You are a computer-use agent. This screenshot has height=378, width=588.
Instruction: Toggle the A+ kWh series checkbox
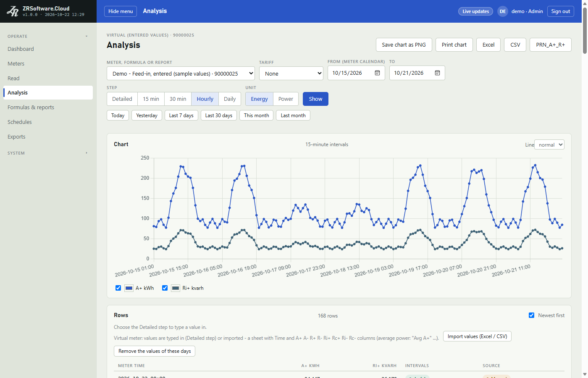118,288
